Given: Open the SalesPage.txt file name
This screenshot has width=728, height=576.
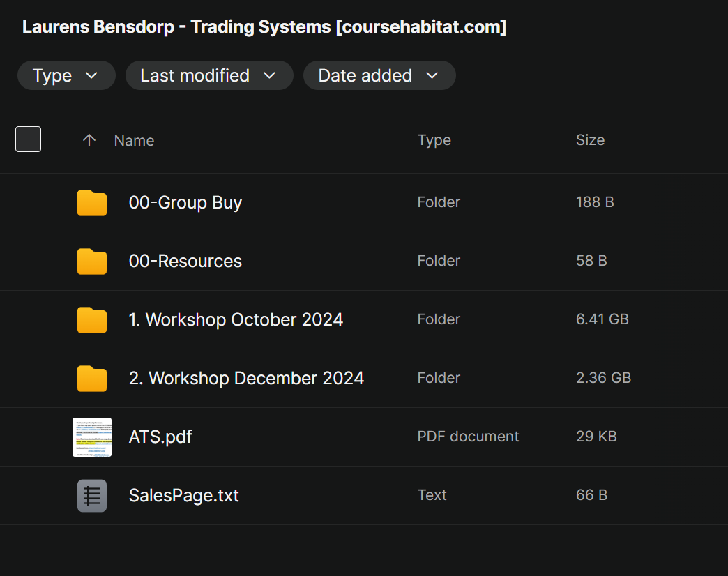Looking at the screenshot, I should 184,496.
